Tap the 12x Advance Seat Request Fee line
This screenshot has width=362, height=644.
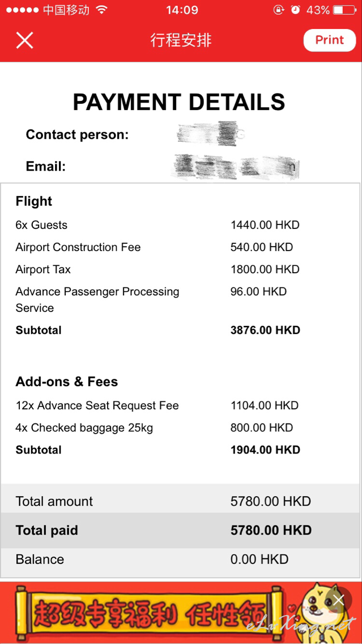(x=181, y=405)
